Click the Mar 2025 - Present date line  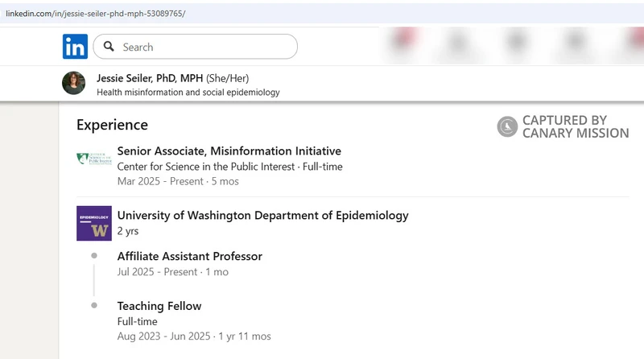point(178,181)
